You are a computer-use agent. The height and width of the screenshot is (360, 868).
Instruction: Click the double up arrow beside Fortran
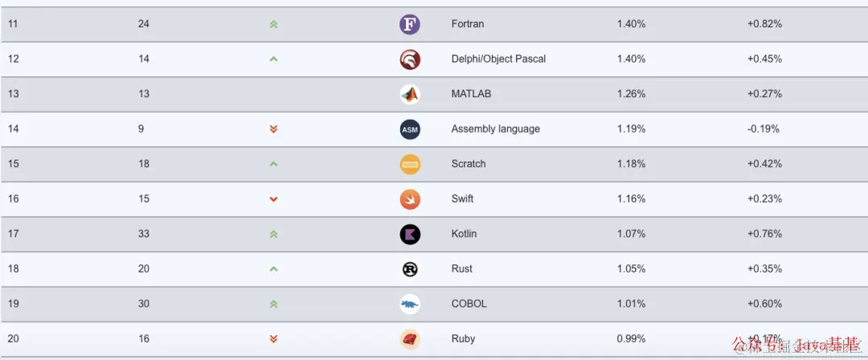273,24
